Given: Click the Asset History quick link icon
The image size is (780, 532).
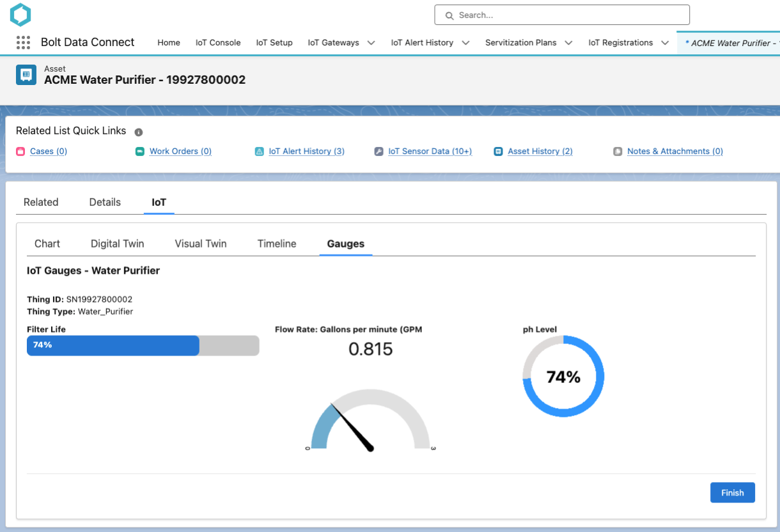Looking at the screenshot, I should (x=498, y=152).
